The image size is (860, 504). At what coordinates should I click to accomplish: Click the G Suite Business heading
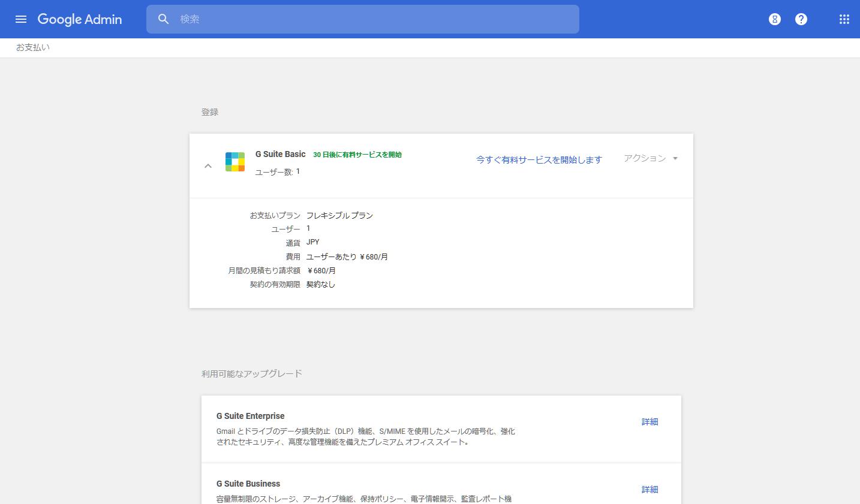coord(248,484)
